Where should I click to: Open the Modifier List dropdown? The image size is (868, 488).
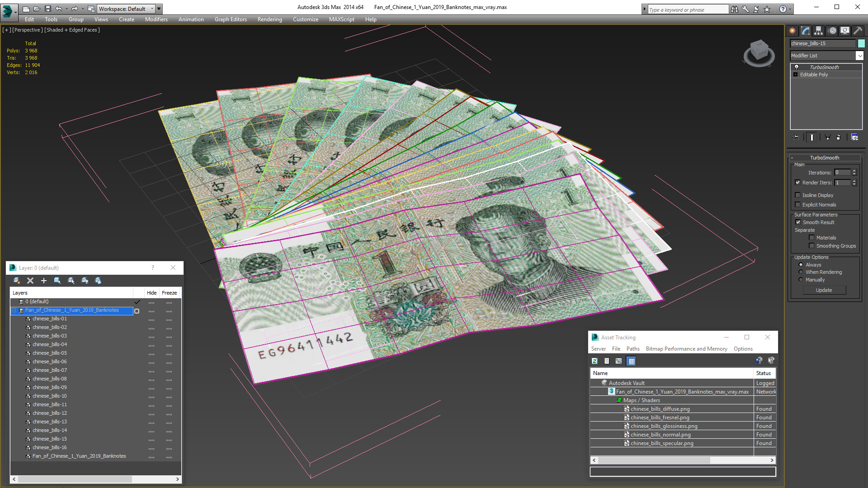point(859,56)
